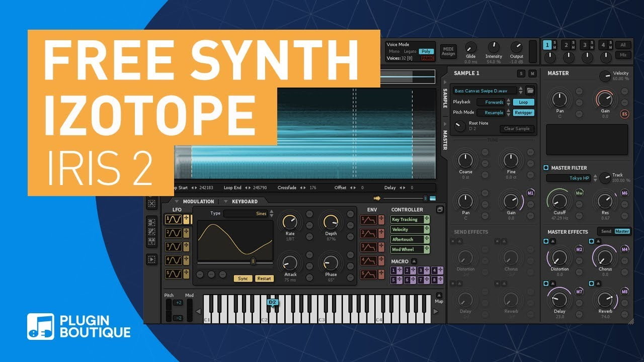The image size is (644, 362).
Task: Toggle the Loop playback button
Action: point(523,102)
